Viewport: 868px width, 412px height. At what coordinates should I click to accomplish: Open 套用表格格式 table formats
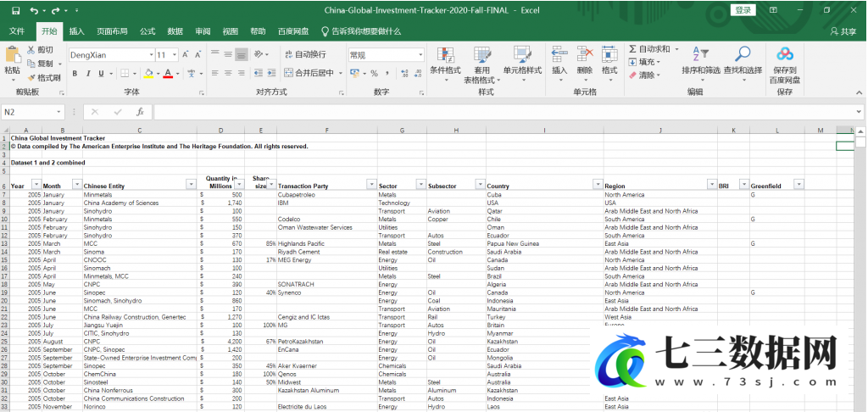tap(481, 64)
